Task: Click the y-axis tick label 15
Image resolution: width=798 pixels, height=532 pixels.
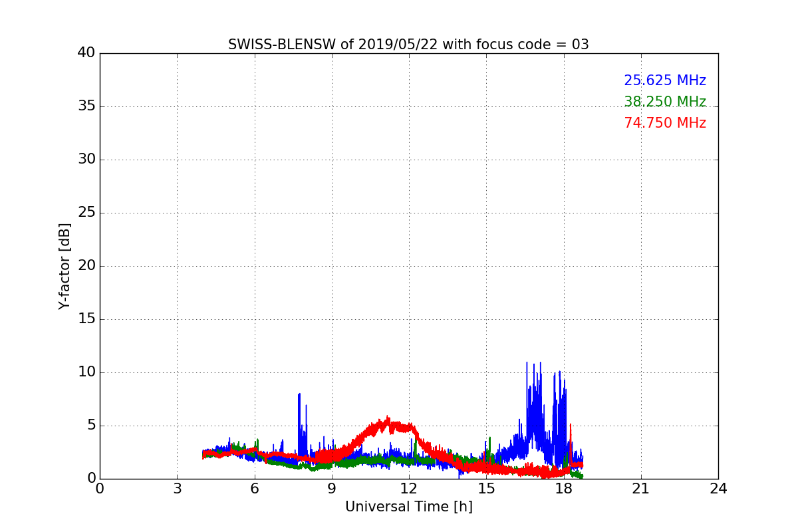Action: [x=86, y=319]
